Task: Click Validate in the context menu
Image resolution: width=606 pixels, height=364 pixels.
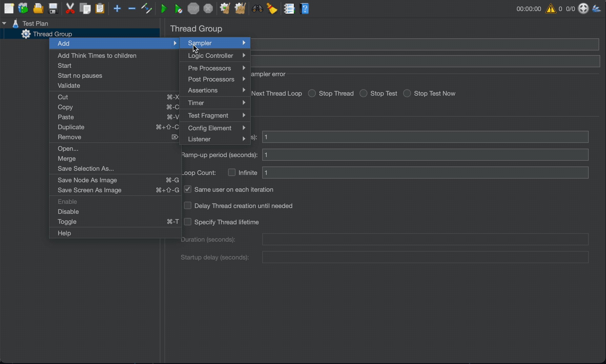Action: click(69, 85)
